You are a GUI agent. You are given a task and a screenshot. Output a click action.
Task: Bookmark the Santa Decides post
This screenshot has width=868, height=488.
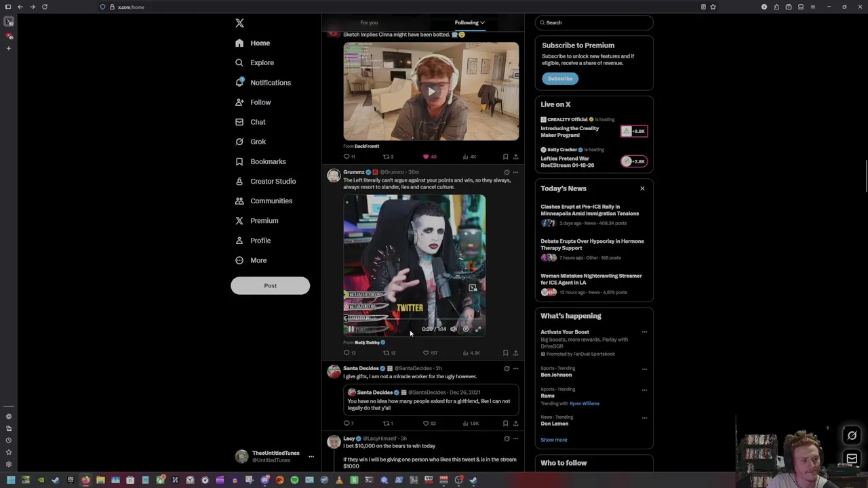coord(505,424)
